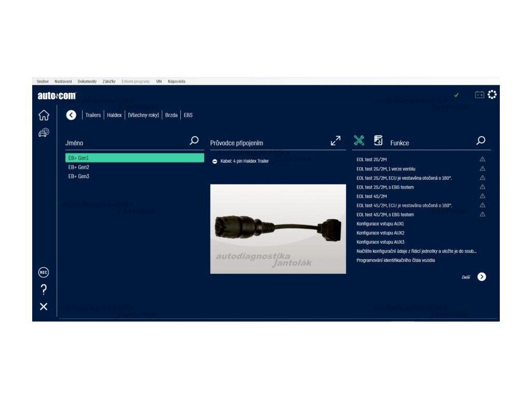
Task: Click the back arrow in breadcrumb
Action: (71, 115)
